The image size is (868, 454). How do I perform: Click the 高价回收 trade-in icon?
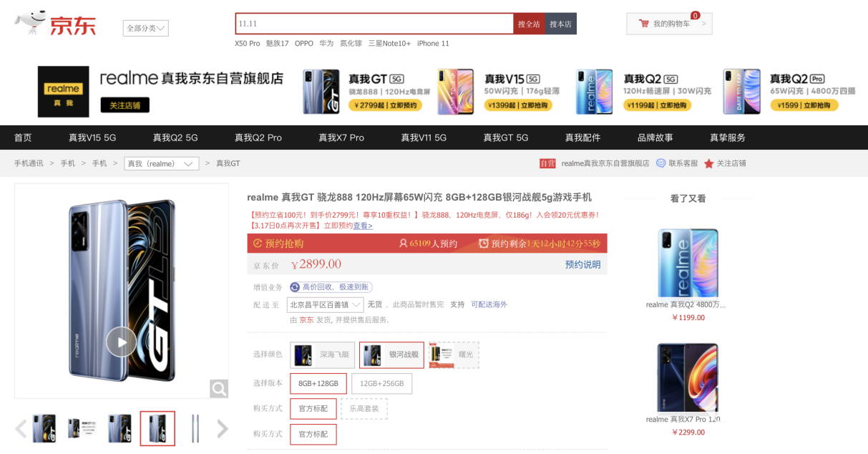coord(295,287)
